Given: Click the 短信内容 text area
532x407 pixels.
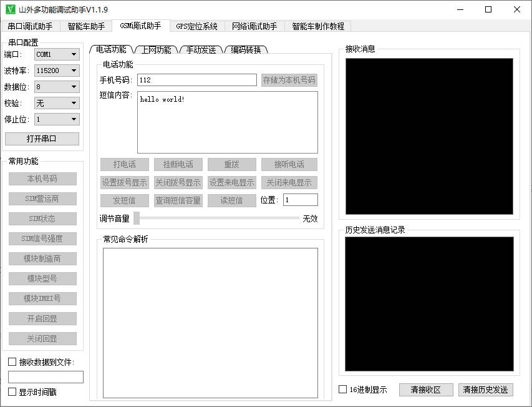Looking at the screenshot, I should 228,122.
